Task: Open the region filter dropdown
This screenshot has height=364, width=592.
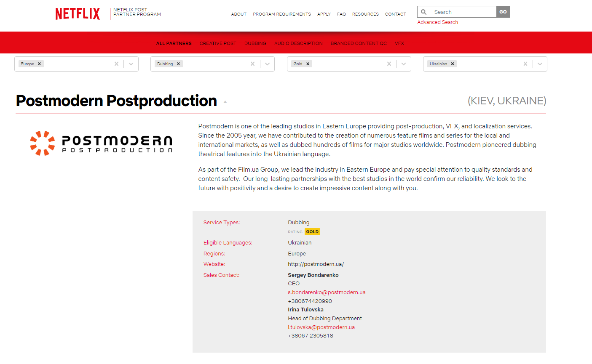Action: click(x=131, y=64)
